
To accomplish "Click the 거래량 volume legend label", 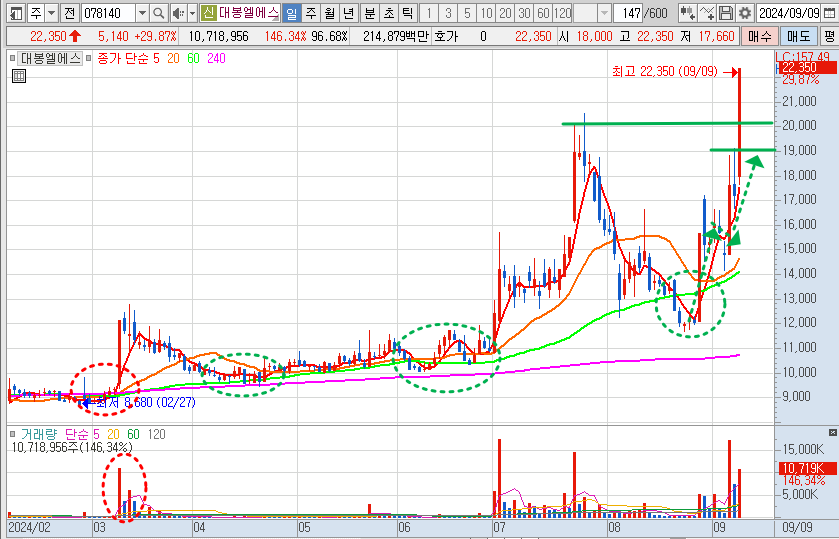I will (x=39, y=435).
